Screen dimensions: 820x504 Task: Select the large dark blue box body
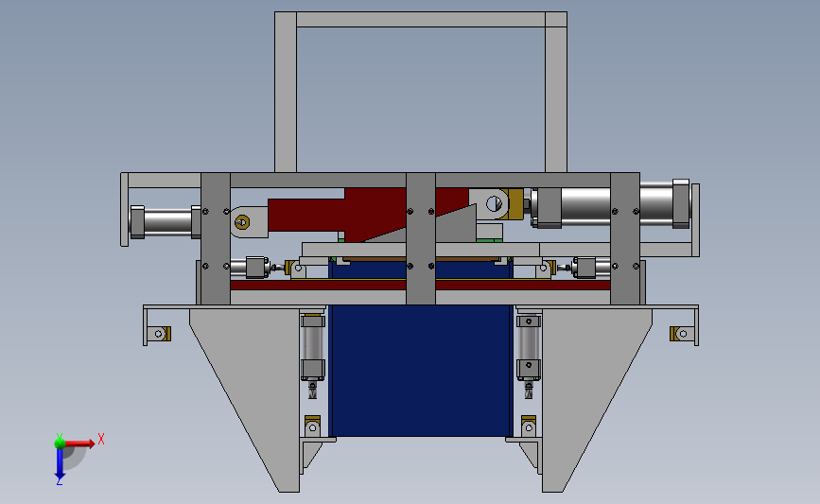click(x=421, y=371)
